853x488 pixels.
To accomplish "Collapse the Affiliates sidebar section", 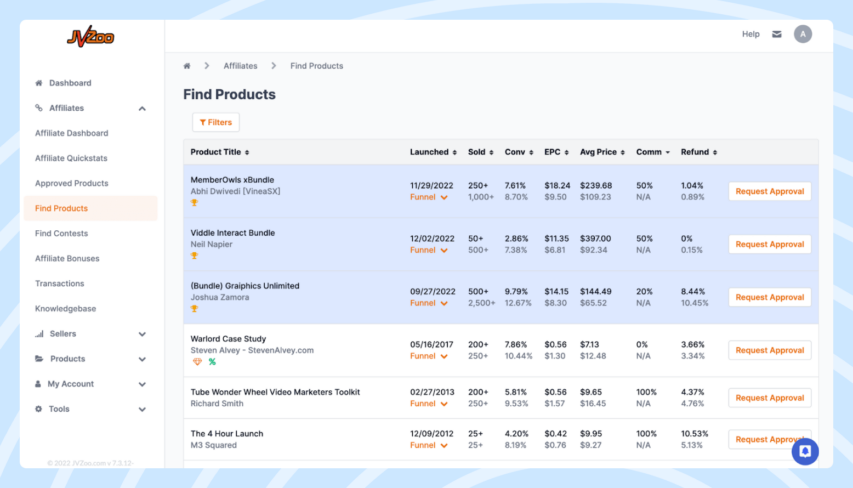I will [x=142, y=108].
